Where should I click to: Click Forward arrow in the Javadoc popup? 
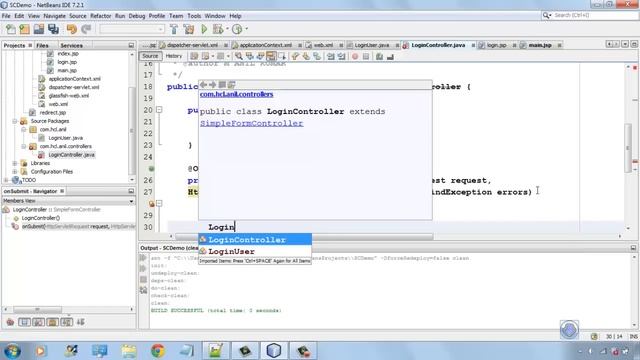click(212, 84)
